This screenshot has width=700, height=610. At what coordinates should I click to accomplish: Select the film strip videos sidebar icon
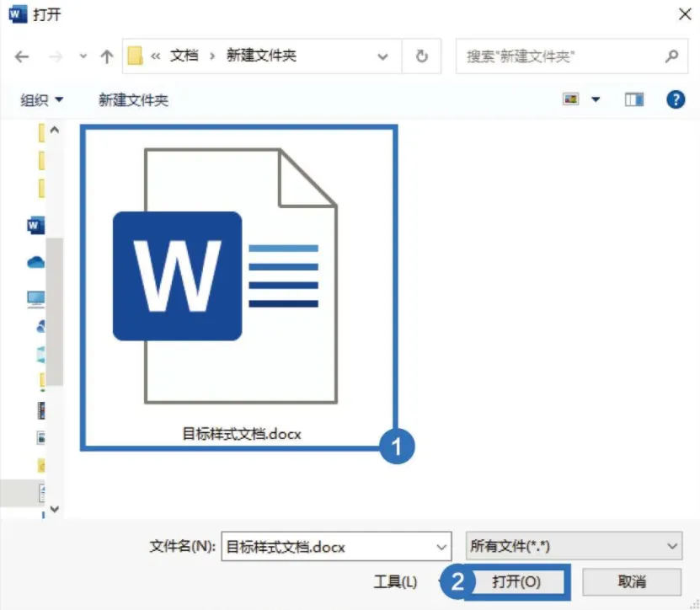coord(41,410)
